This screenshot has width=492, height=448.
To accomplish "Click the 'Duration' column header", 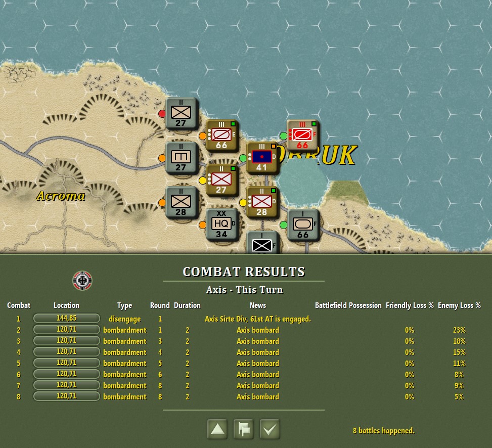I will pyautogui.click(x=187, y=305).
